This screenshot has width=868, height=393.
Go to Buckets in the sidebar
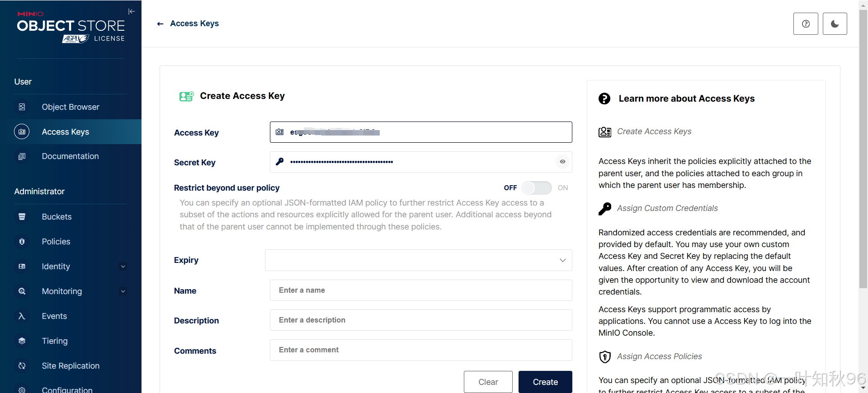pyautogui.click(x=71, y=217)
